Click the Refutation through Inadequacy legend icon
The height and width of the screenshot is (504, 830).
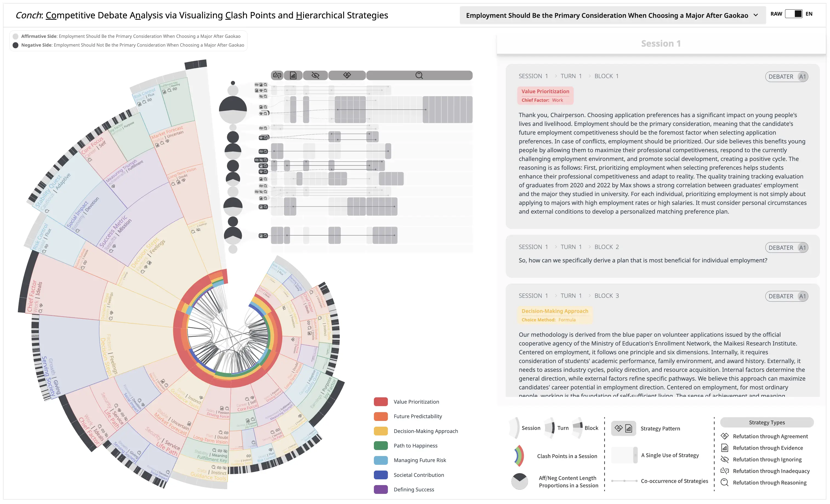pyautogui.click(x=724, y=471)
